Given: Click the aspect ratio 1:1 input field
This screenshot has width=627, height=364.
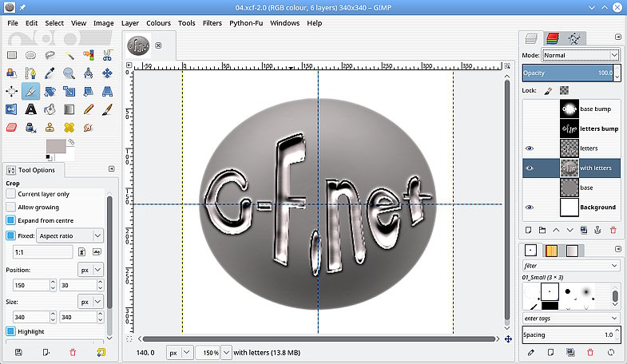Looking at the screenshot, I should click(43, 252).
